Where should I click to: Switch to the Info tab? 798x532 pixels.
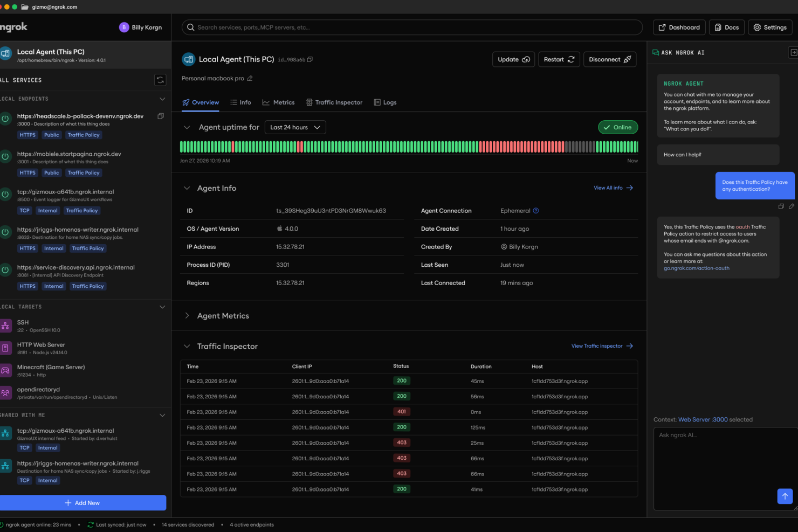(x=240, y=102)
